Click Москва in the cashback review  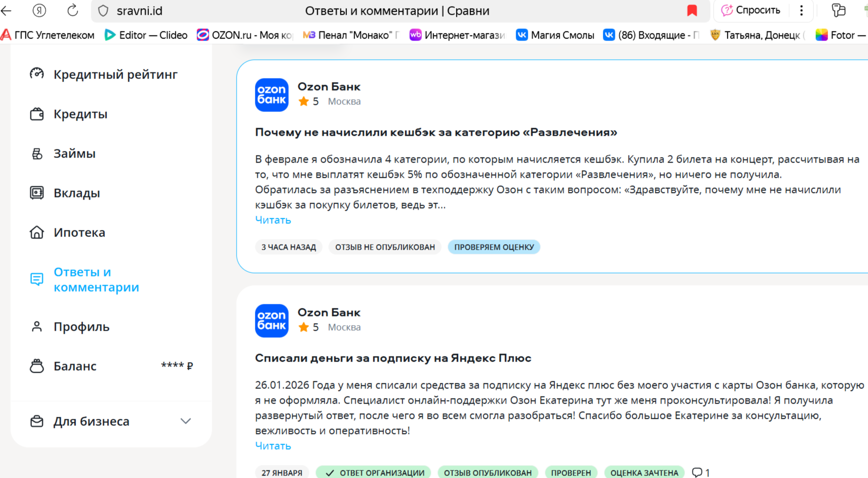coord(344,101)
